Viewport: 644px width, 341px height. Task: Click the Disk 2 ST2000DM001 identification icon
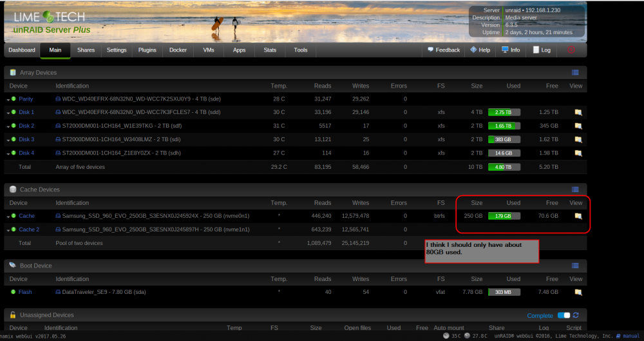58,126
